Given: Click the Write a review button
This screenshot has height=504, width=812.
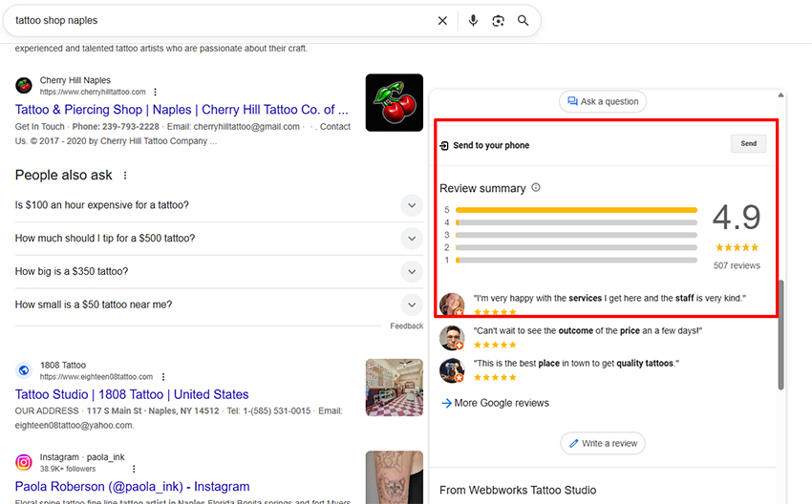Looking at the screenshot, I should click(602, 443).
